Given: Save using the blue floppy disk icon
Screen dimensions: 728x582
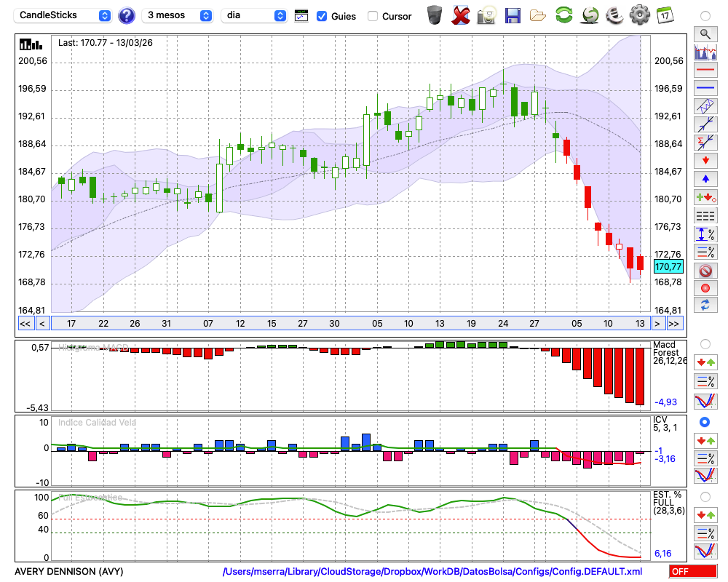Looking at the screenshot, I should [513, 15].
